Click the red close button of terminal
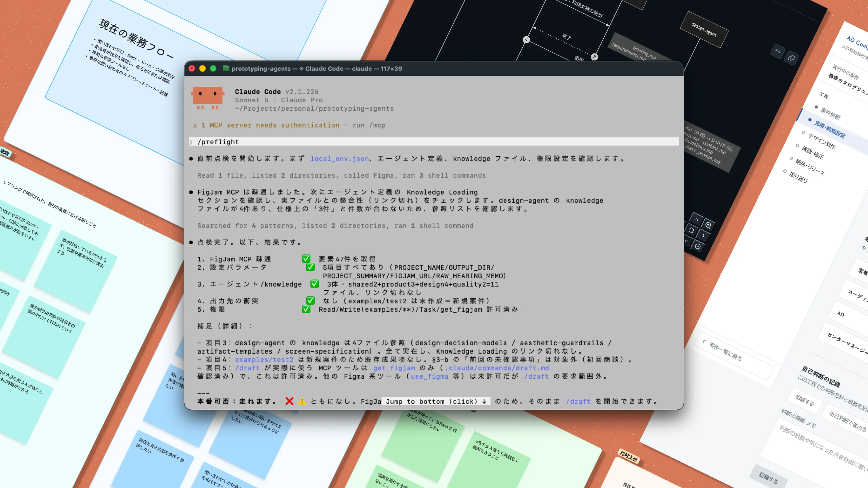 192,68
